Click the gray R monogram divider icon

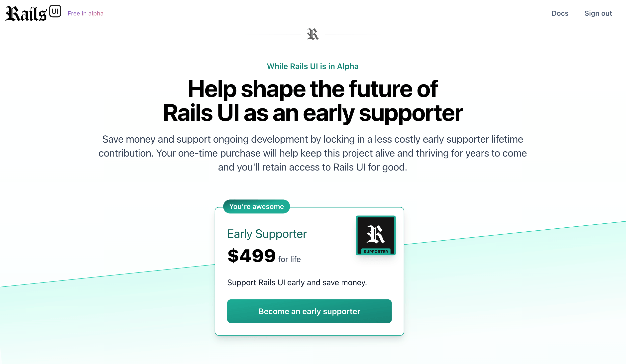click(x=313, y=34)
